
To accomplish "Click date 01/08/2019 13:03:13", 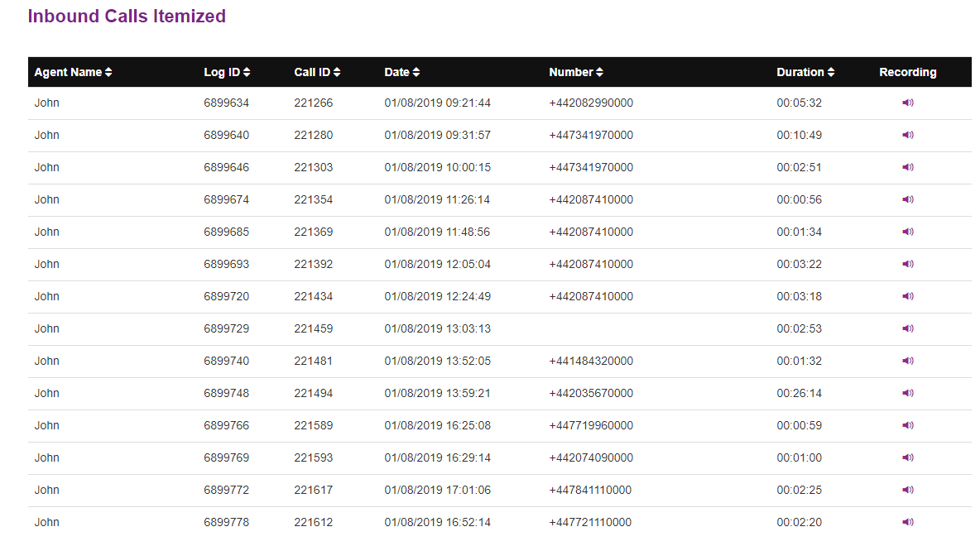I will pos(438,328).
